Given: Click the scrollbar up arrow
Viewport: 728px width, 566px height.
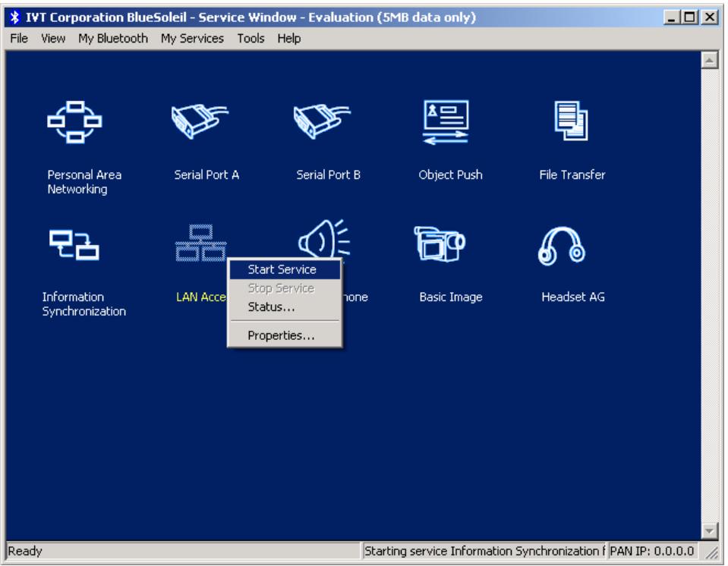Looking at the screenshot, I should point(710,60).
